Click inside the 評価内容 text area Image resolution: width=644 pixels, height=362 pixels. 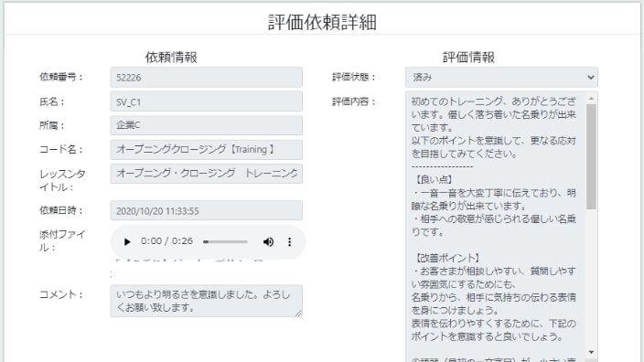(495, 227)
